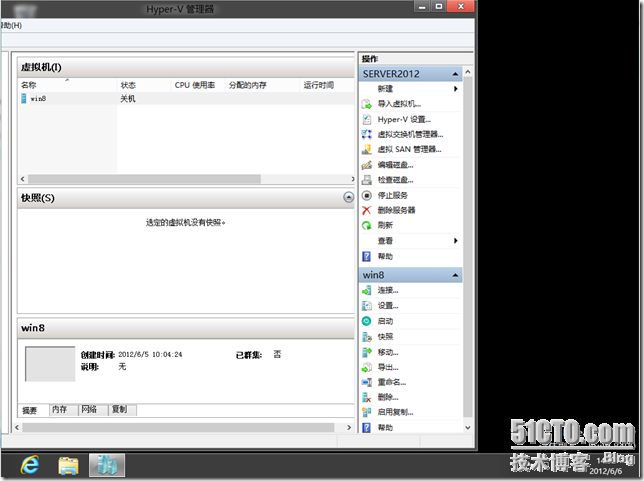The height and width of the screenshot is (481, 644).
Task: Click 删除服务器 red X icon
Action: (367, 210)
